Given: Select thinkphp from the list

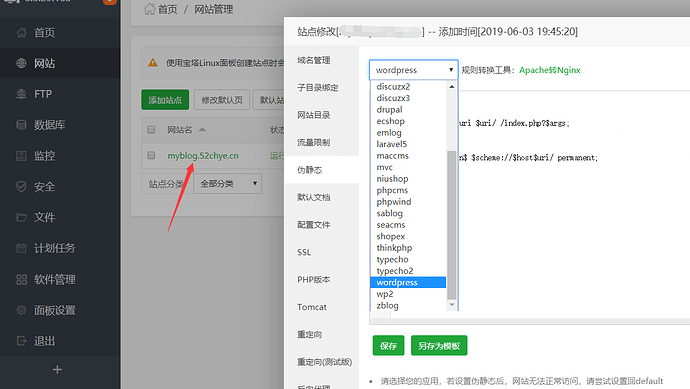Looking at the screenshot, I should click(x=408, y=248).
